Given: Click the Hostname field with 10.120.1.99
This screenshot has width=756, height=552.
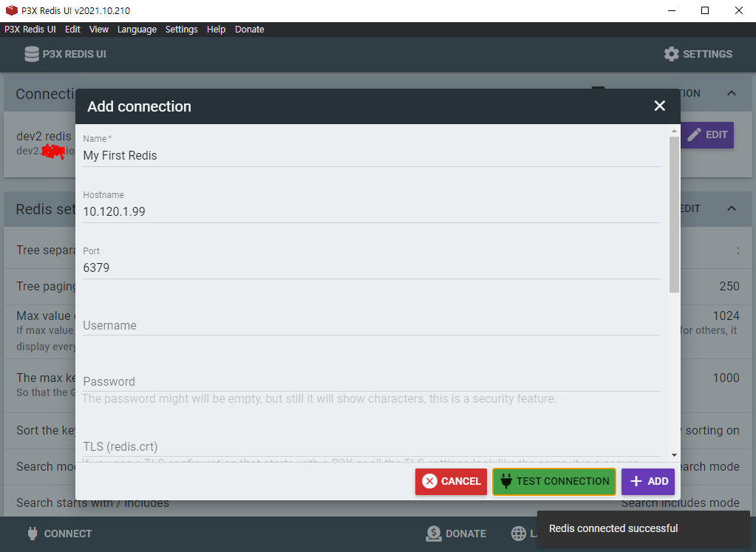Looking at the screenshot, I should tap(371, 211).
